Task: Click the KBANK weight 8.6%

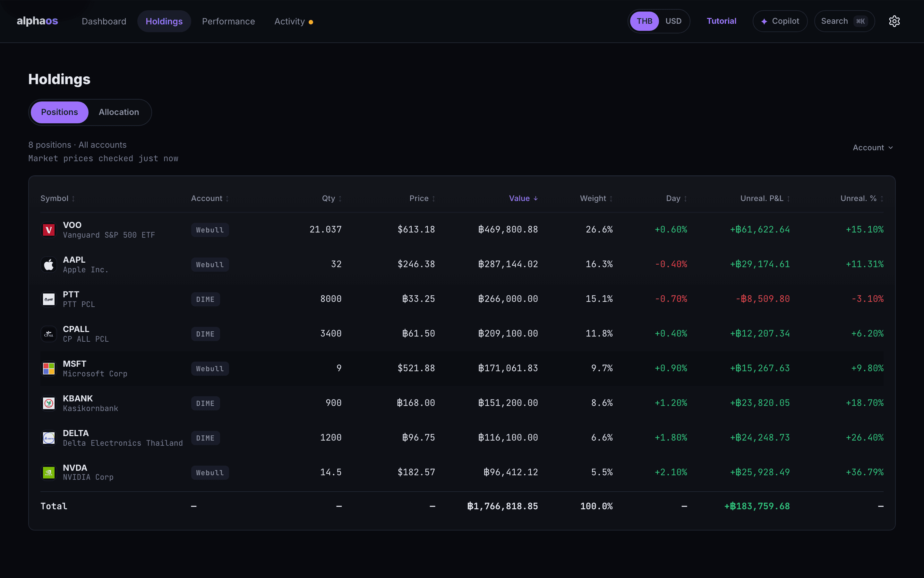Action: coord(602,403)
